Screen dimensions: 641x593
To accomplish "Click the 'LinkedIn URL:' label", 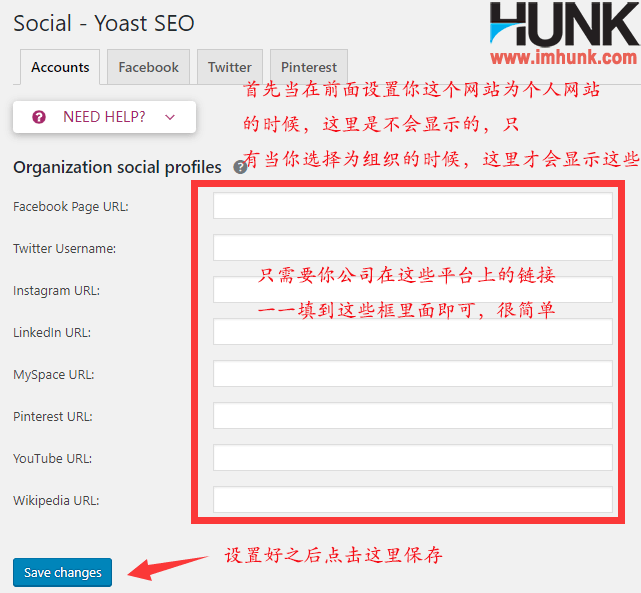I will tap(52, 333).
